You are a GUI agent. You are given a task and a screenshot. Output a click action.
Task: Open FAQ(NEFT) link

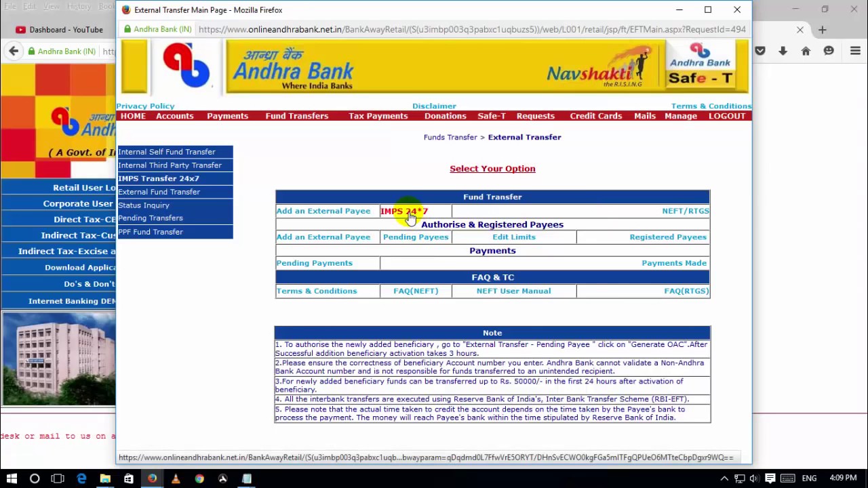(416, 291)
